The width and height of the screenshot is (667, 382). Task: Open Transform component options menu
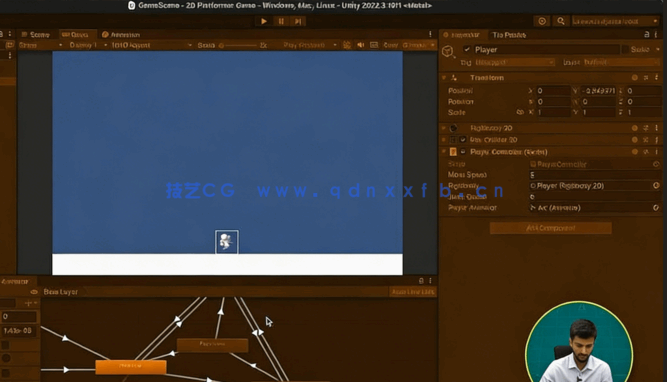tap(656, 78)
